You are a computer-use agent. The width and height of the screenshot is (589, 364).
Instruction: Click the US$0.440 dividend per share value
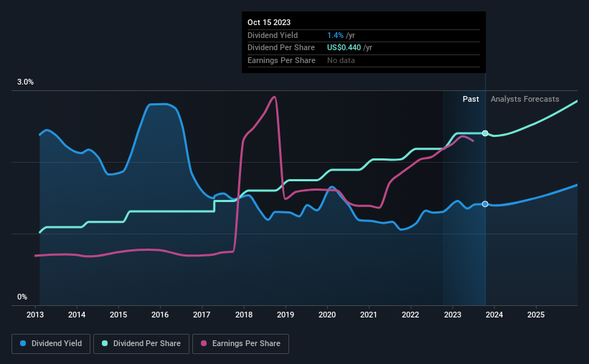pyautogui.click(x=344, y=48)
